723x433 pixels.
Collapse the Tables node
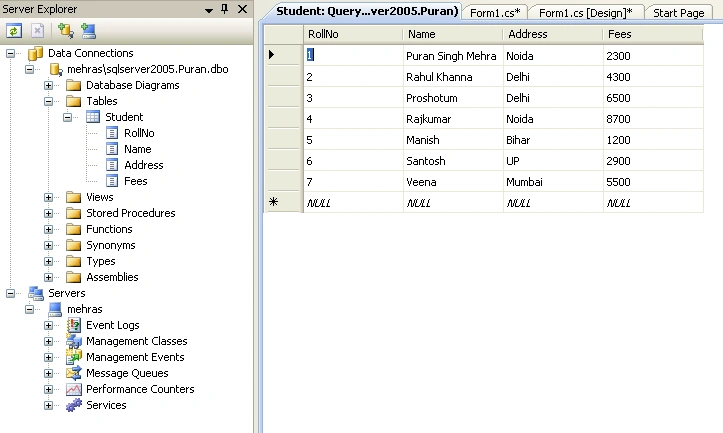[x=48, y=101]
